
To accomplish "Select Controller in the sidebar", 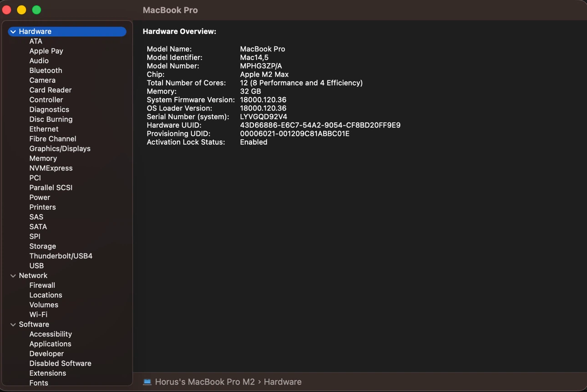I will pyautogui.click(x=46, y=100).
